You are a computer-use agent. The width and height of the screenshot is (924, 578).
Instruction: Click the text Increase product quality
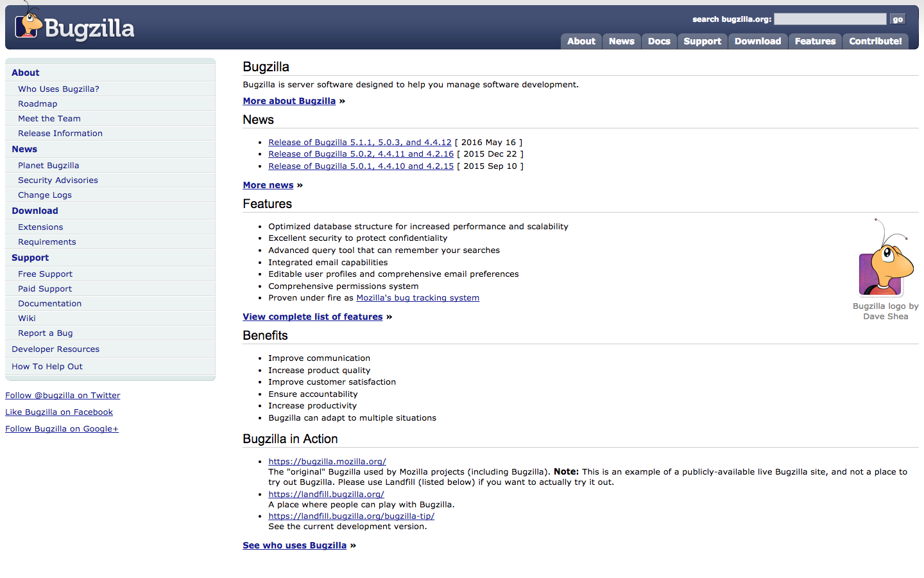[320, 371]
